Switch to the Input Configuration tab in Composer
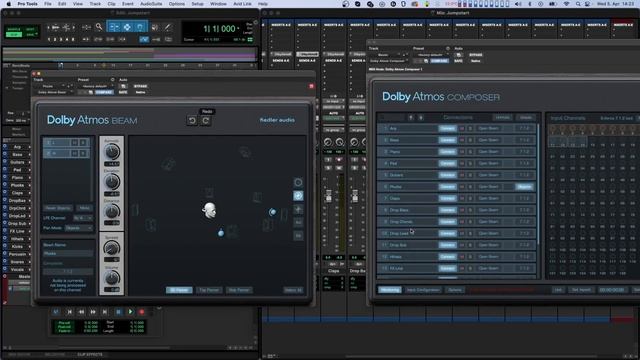 423,290
